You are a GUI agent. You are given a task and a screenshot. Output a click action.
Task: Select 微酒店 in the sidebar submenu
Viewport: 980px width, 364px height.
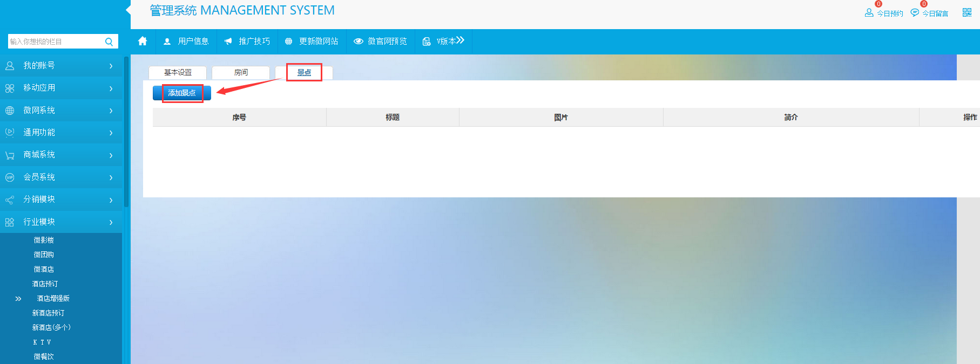[x=44, y=269]
